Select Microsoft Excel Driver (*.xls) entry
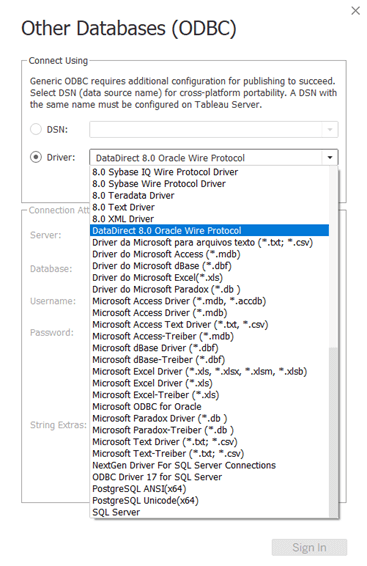The height and width of the screenshot is (566, 367). [209, 383]
